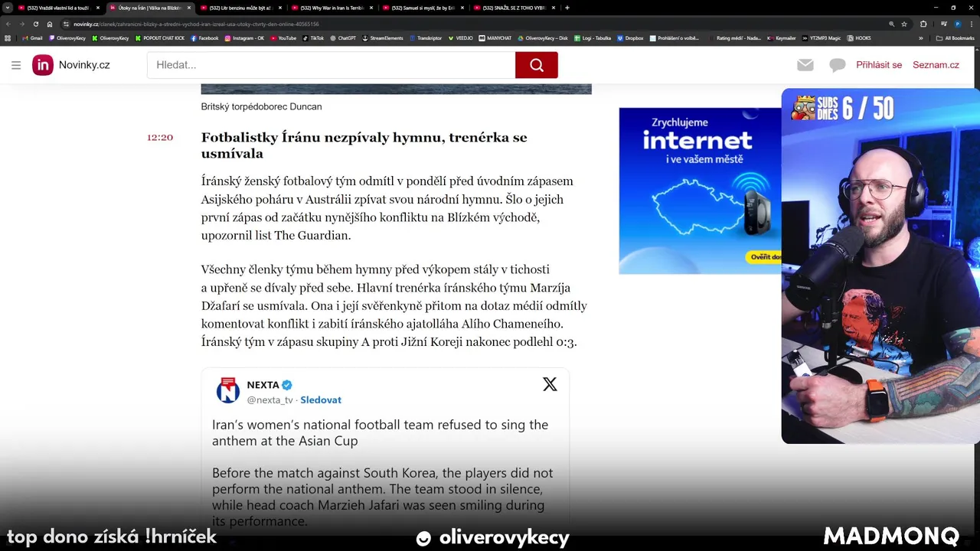Open the YouTube bookmark
The width and height of the screenshot is (980, 551).
coord(283,37)
